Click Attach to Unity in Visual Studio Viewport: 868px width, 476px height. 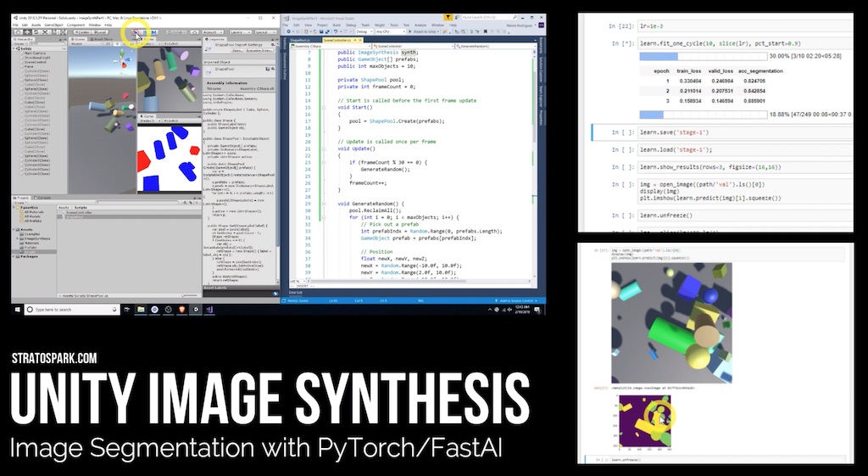[x=424, y=31]
